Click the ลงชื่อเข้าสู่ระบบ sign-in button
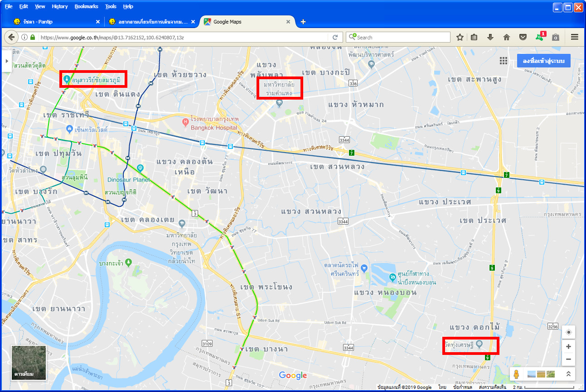 pyautogui.click(x=543, y=61)
